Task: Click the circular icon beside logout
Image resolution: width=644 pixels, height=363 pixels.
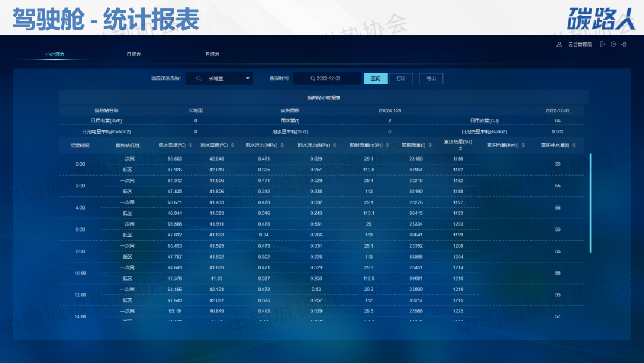Action: click(x=613, y=44)
